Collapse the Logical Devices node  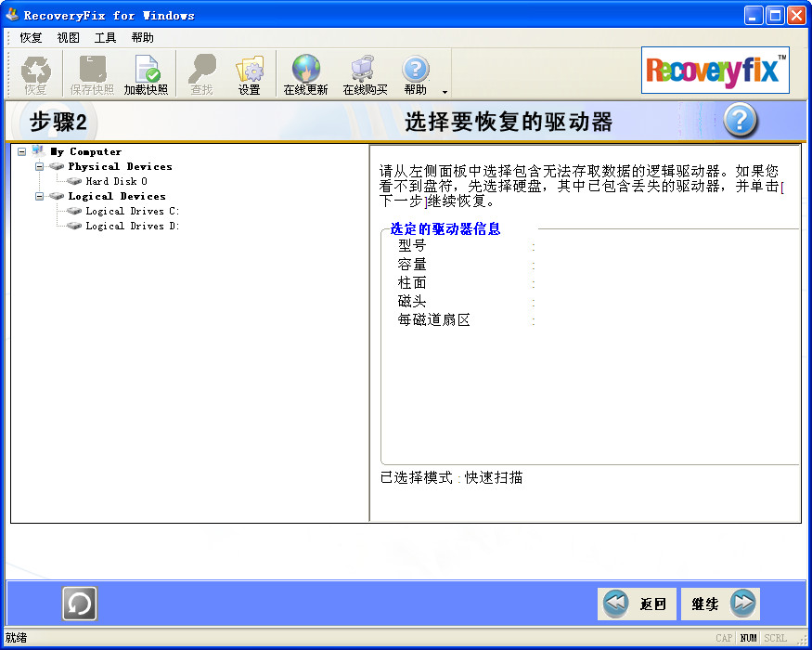click(37, 196)
